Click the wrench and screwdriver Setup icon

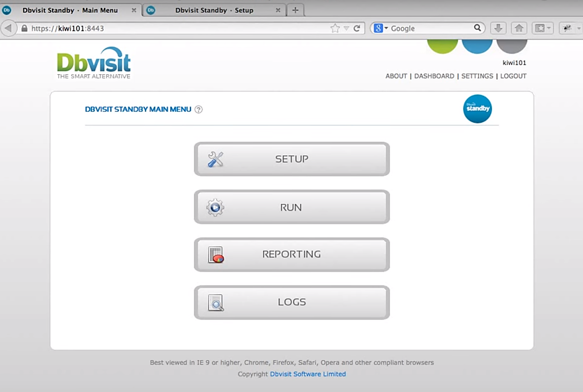point(215,159)
